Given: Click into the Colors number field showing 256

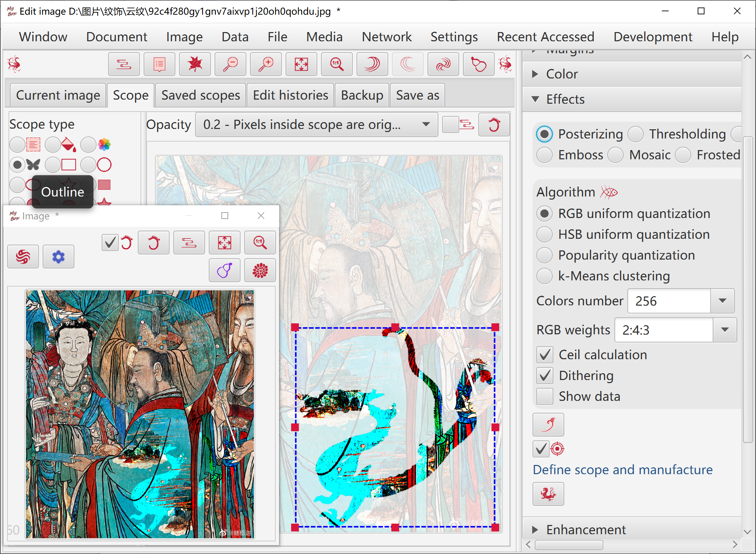Looking at the screenshot, I should tap(669, 301).
